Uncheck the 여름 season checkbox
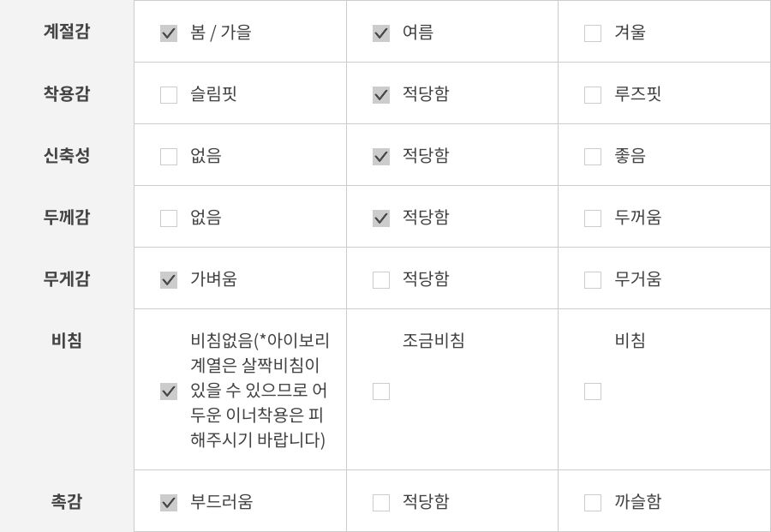771x532 pixels. (x=381, y=33)
